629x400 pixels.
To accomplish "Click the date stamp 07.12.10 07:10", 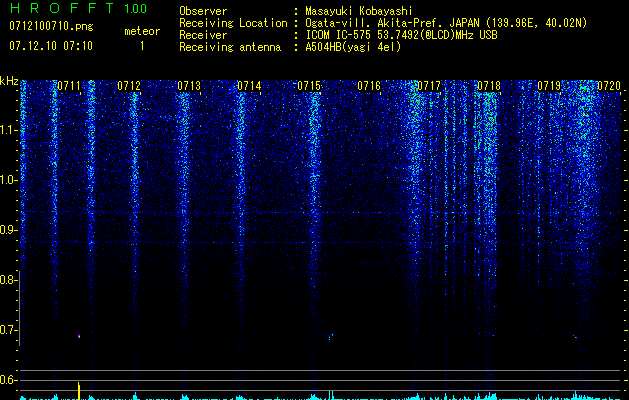I will pos(51,46).
